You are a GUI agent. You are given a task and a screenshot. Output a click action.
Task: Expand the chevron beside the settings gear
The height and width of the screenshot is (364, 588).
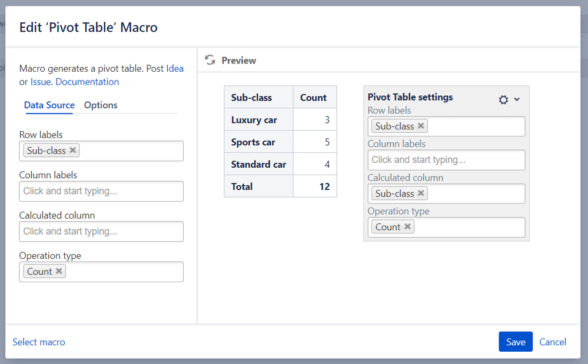click(x=517, y=99)
